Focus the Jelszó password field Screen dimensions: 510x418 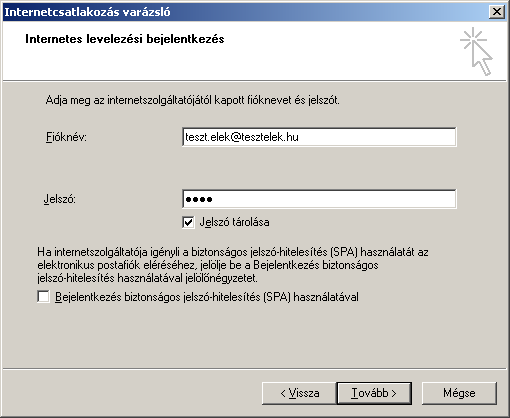[319, 199]
